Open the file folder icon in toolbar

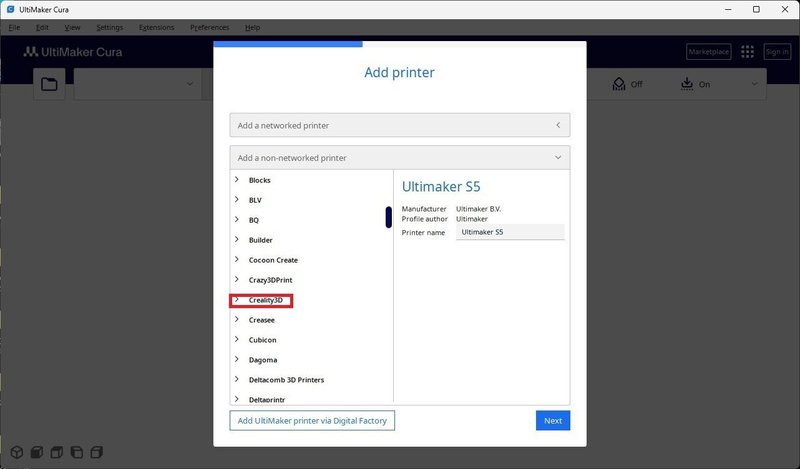(x=49, y=84)
